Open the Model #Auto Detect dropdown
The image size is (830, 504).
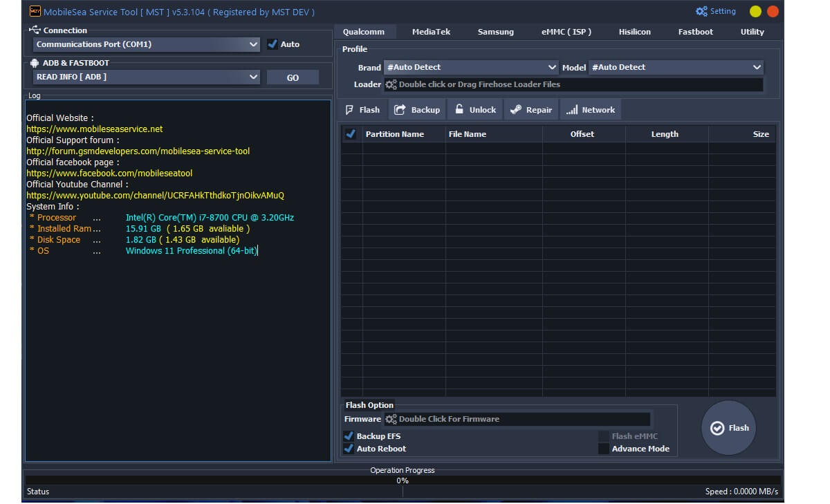(676, 67)
